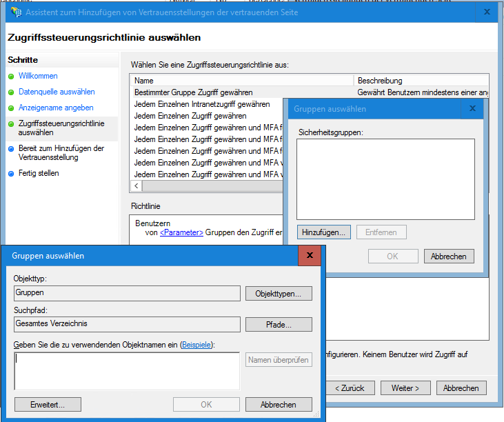This screenshot has height=422, width=504.
Task: Select policy Bestimmter Gruppe Zugriff gewähren
Action: tap(194, 92)
